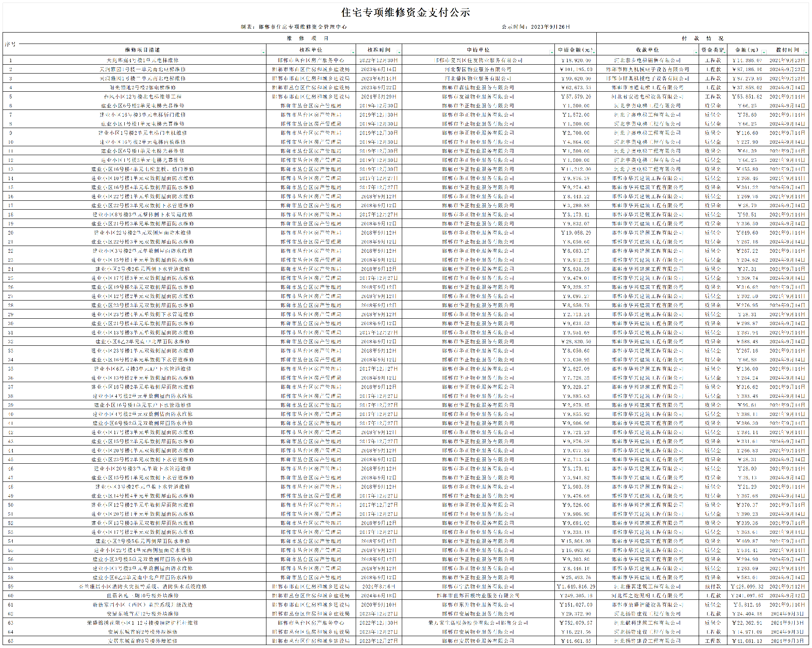This screenshot has width=812, height=648.
Task: Click the amount ¥15,804.08 in row 54
Action: click(576, 541)
